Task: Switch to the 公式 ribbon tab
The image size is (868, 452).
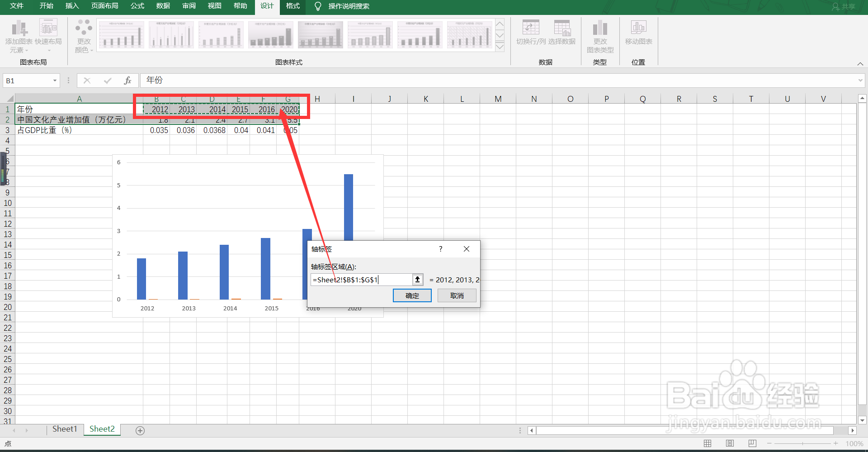Action: [137, 6]
